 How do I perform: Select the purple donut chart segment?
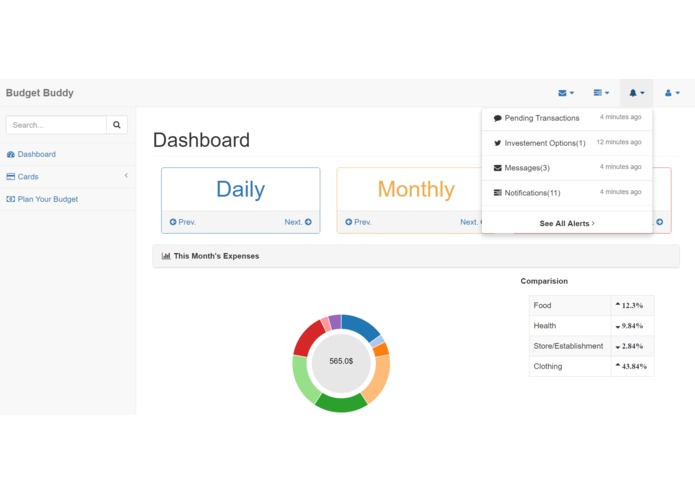335,322
